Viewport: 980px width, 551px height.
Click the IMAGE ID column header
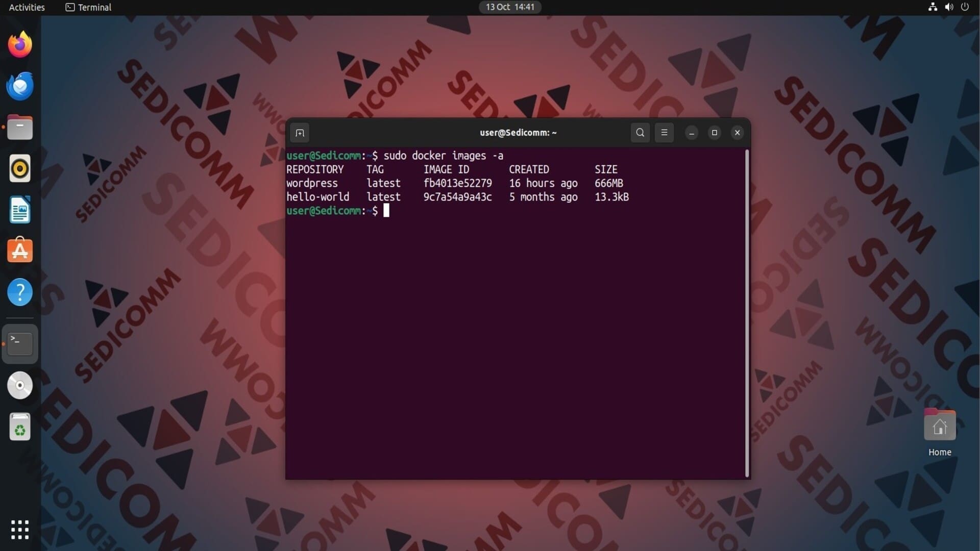446,169
